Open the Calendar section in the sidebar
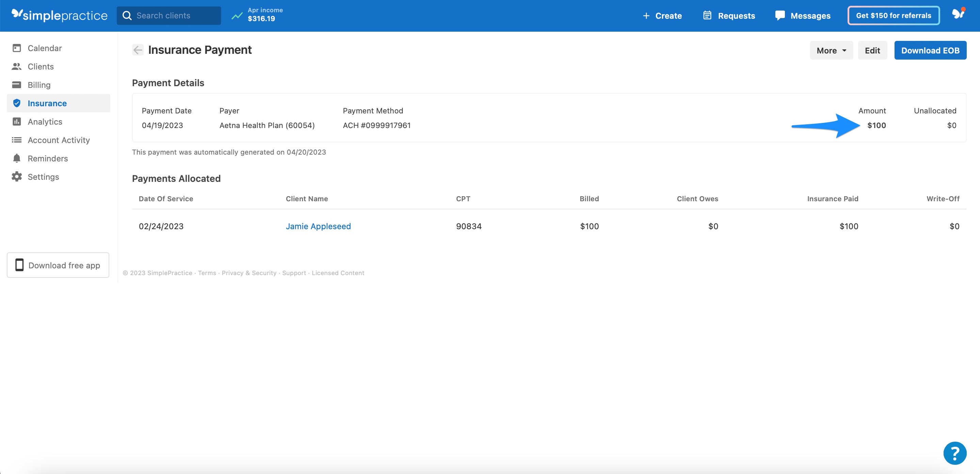 pyautogui.click(x=45, y=48)
